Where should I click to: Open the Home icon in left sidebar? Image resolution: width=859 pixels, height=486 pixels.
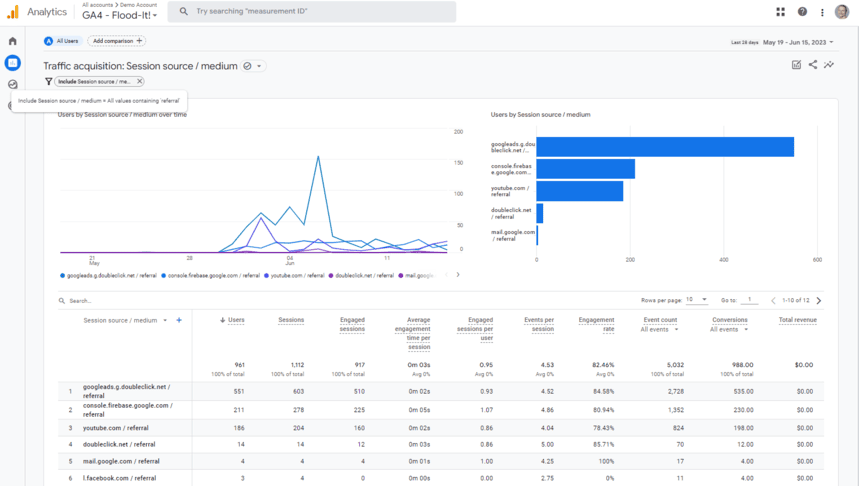pos(13,41)
